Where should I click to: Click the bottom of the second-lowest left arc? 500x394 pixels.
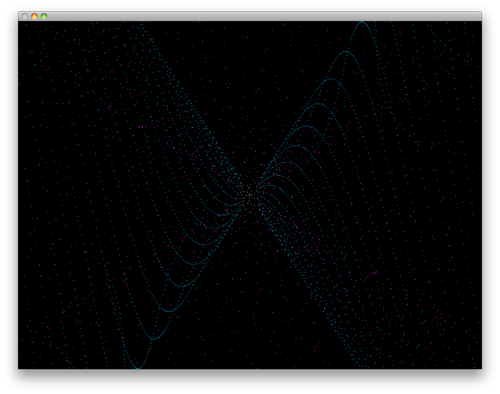154,339
